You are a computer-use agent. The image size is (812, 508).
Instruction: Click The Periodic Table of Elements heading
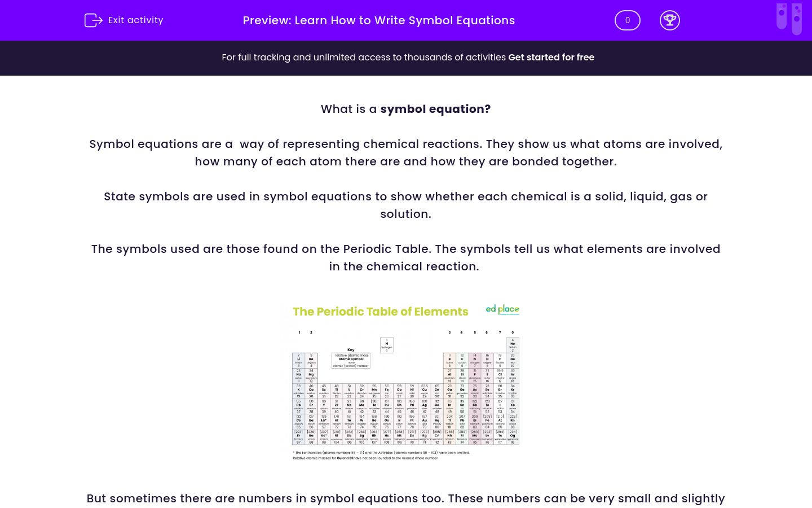pyautogui.click(x=381, y=312)
